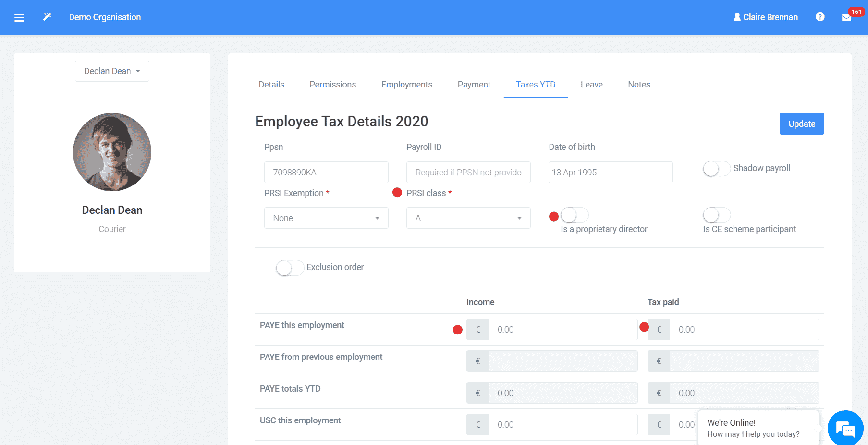Open the messages envelope icon
This screenshot has height=445, width=868.
847,18
